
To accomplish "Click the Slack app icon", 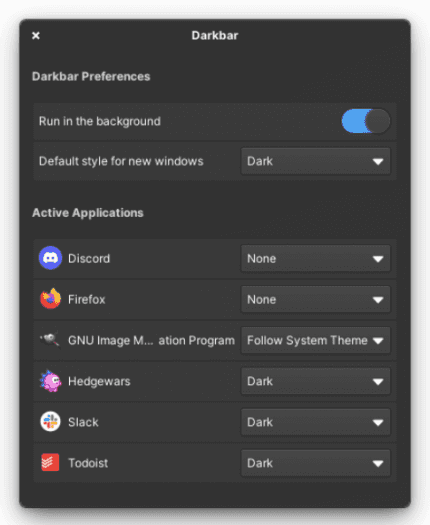I will (50, 422).
